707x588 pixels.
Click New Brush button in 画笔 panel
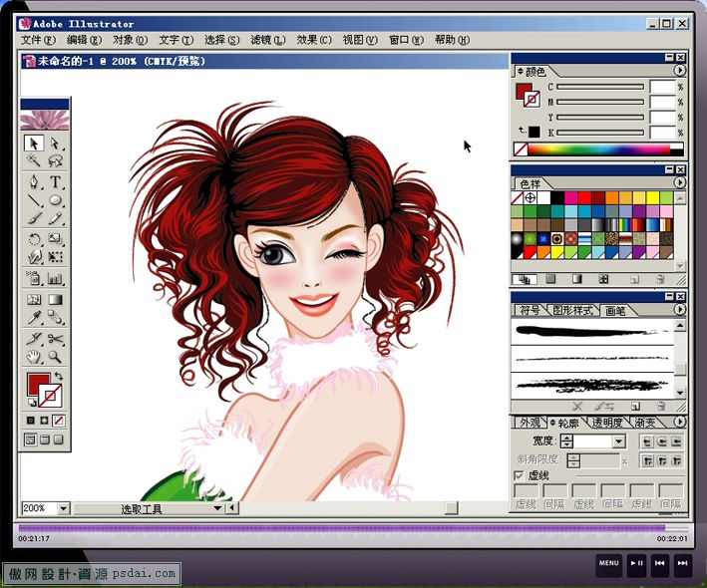(635, 407)
